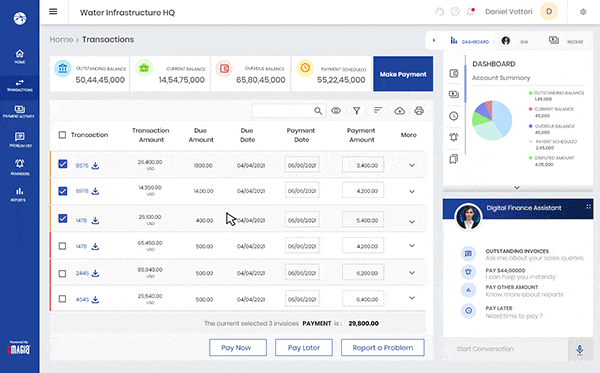
Task: Uncheck the checkbox in the 25,100.00 row
Action: coord(63,218)
